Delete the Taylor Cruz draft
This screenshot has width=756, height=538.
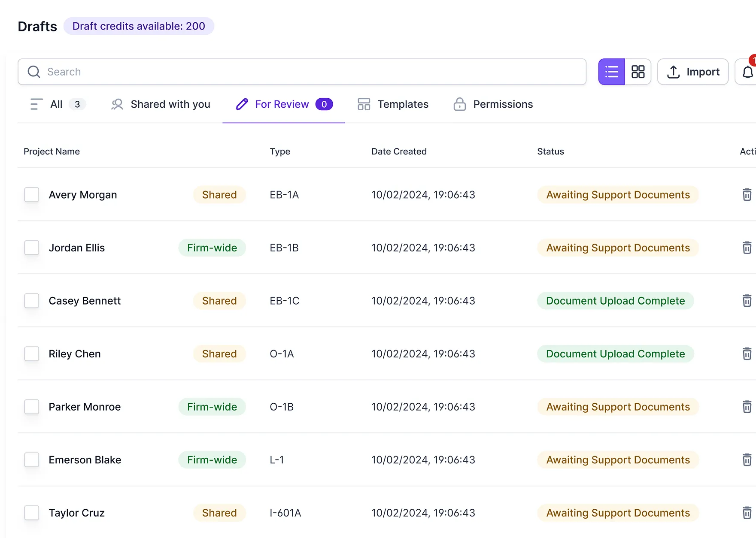pos(747,513)
